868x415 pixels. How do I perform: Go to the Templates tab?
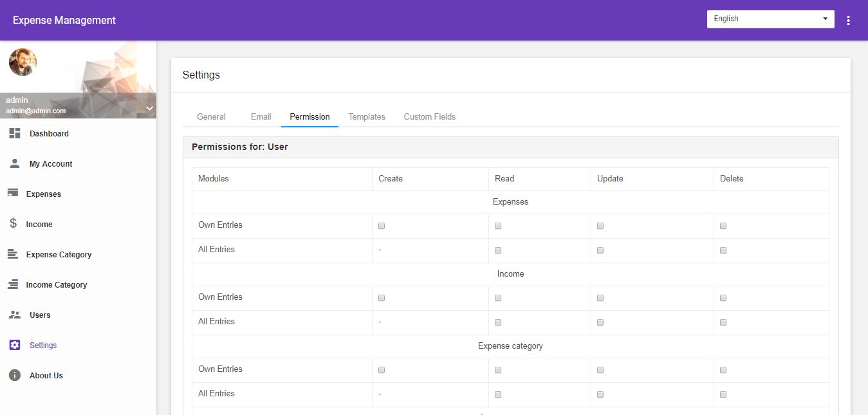[367, 116]
